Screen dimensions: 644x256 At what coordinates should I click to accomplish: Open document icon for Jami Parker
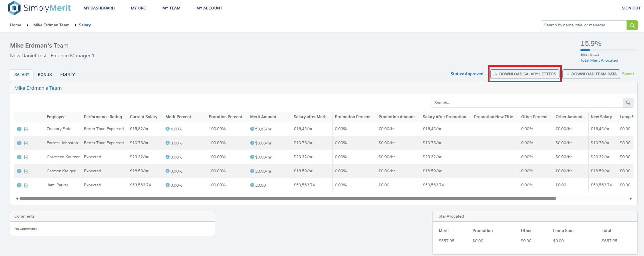click(x=26, y=185)
